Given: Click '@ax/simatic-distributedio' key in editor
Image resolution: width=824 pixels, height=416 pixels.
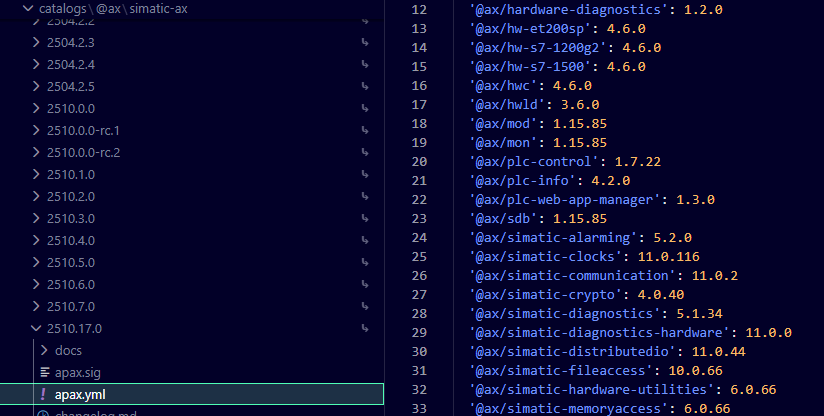Looking at the screenshot, I should (572, 351).
